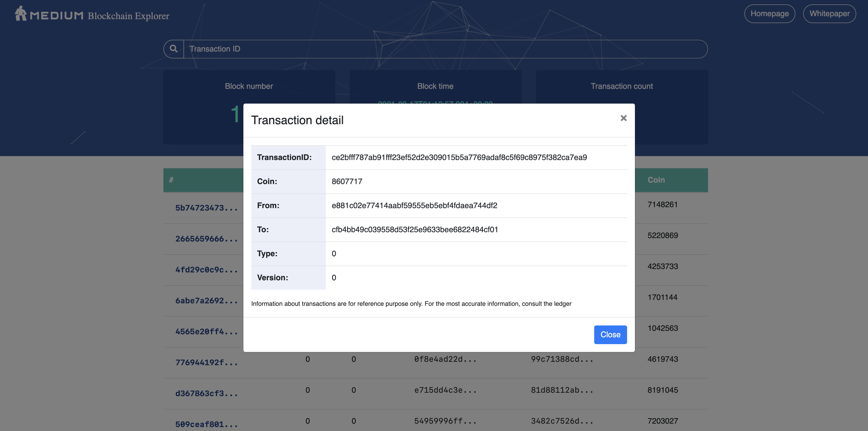Open the Whitepaper link
Screen dimensions: 868x431
(x=829, y=14)
